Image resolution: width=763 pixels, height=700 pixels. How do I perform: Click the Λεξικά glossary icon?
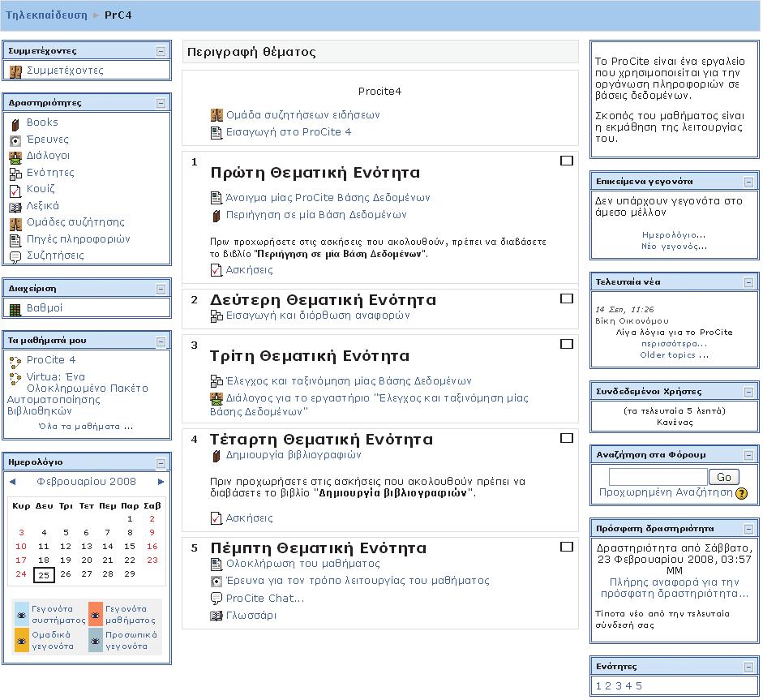(x=15, y=208)
